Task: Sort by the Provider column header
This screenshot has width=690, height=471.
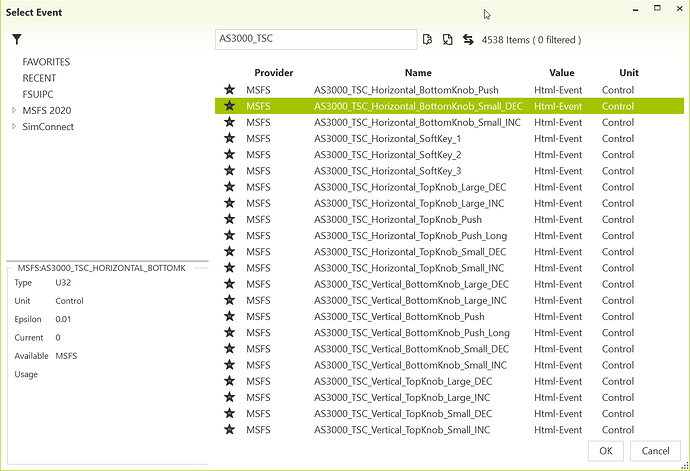Action: [273, 73]
